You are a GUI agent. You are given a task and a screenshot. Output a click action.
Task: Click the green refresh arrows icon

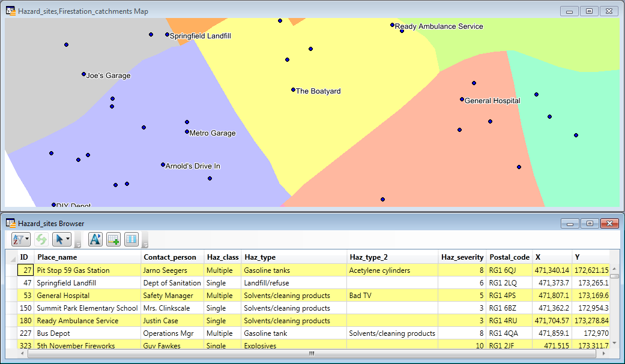(41, 239)
